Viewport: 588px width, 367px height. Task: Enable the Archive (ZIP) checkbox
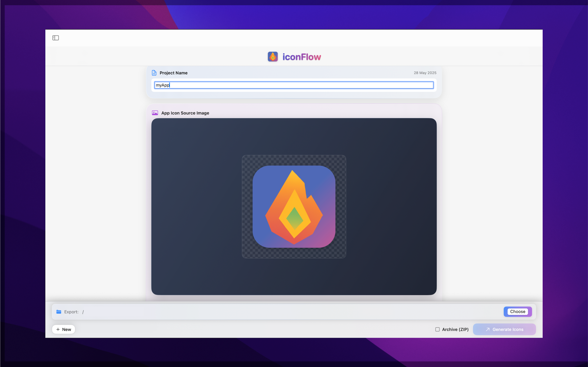click(437, 329)
